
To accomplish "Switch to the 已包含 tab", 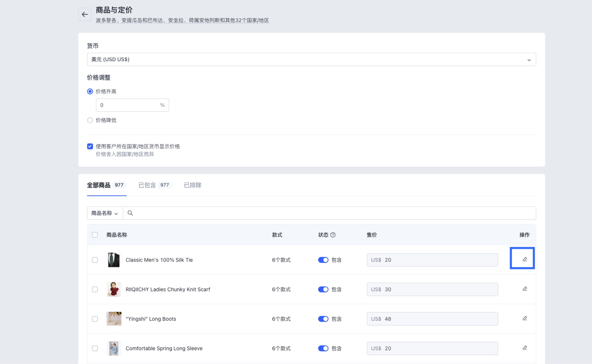I will (154, 185).
